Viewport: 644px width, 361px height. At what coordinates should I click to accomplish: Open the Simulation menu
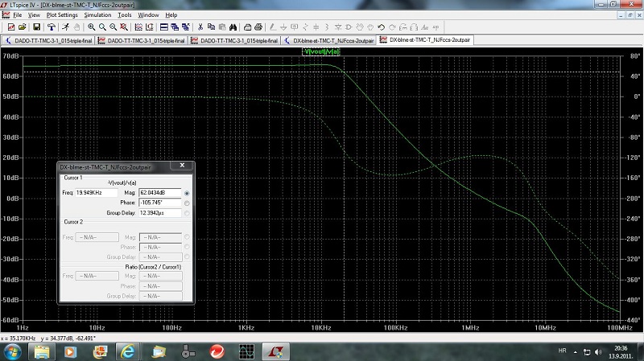(97, 14)
